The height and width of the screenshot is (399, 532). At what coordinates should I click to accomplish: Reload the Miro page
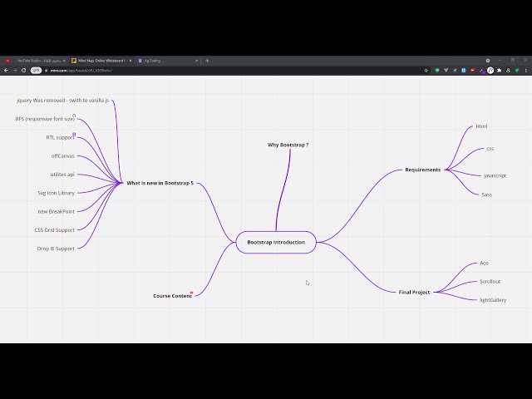24,70
